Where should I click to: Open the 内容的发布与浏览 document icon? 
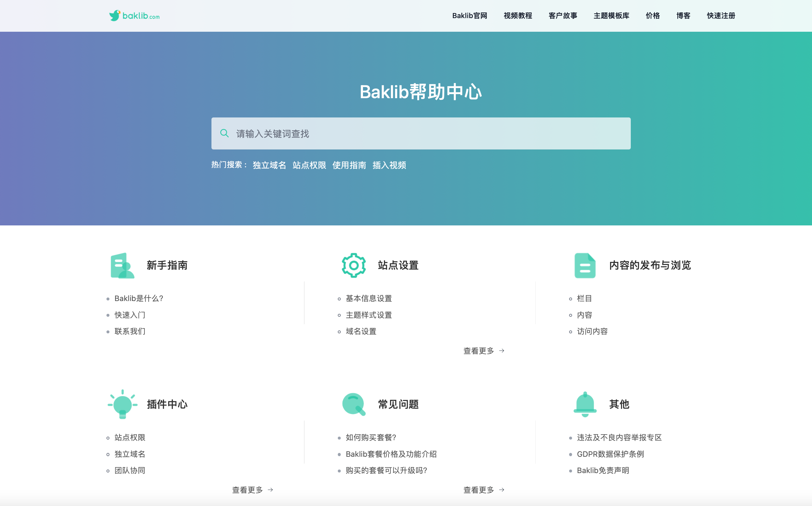click(585, 265)
